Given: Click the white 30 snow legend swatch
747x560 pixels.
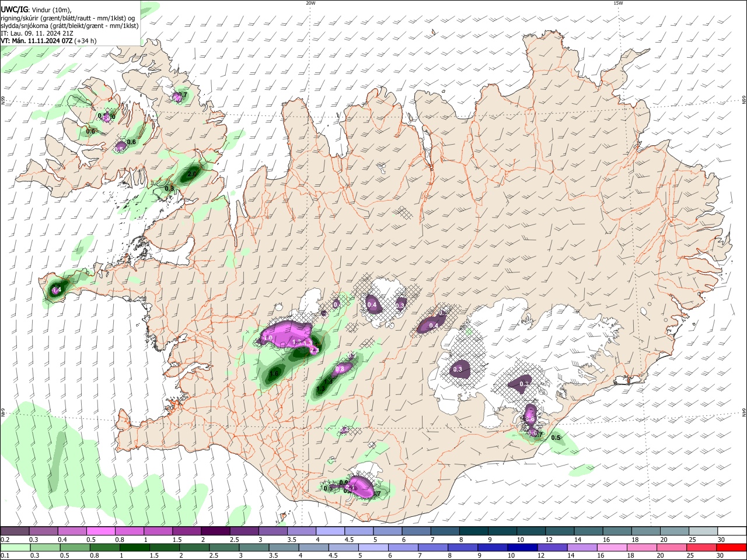Looking at the screenshot, I should 731,531.
